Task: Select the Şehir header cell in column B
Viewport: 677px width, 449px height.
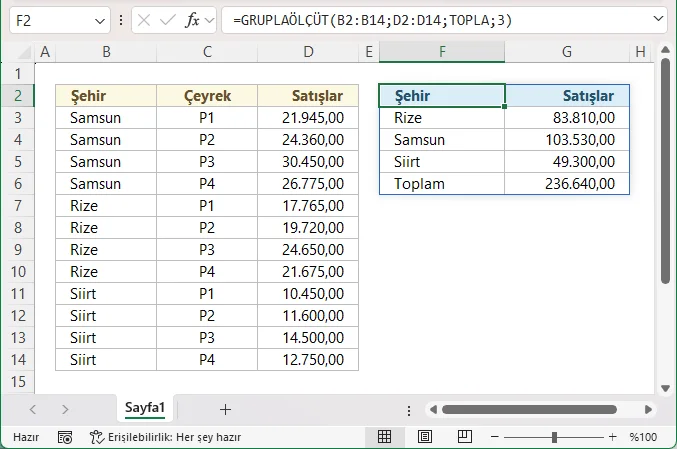Action: [106, 95]
